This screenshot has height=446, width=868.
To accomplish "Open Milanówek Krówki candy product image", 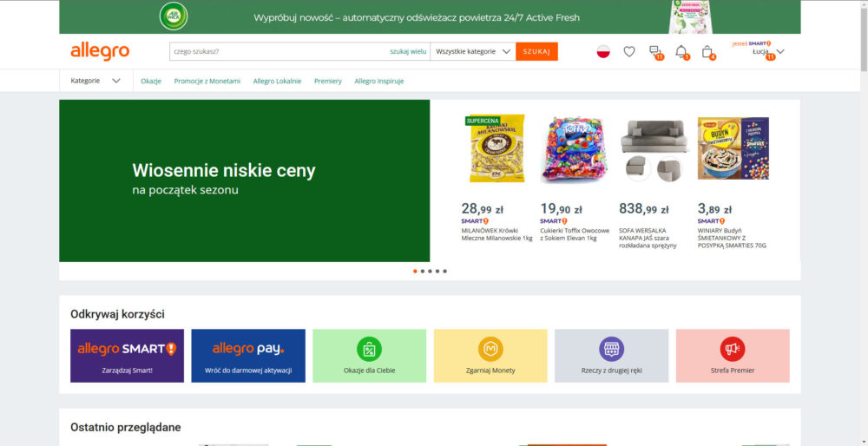I will coord(497,149).
